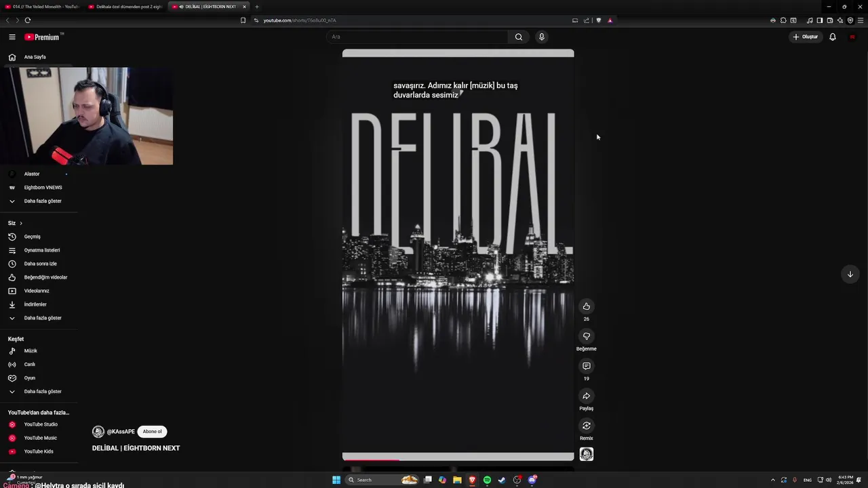This screenshot has width=868, height=488.
Task: Toggle the browser sidebar panel
Action: pos(819,20)
